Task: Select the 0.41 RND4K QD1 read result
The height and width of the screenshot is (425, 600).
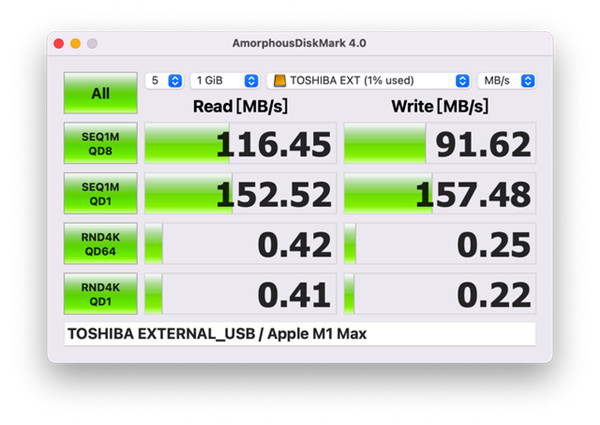Action: point(239,294)
